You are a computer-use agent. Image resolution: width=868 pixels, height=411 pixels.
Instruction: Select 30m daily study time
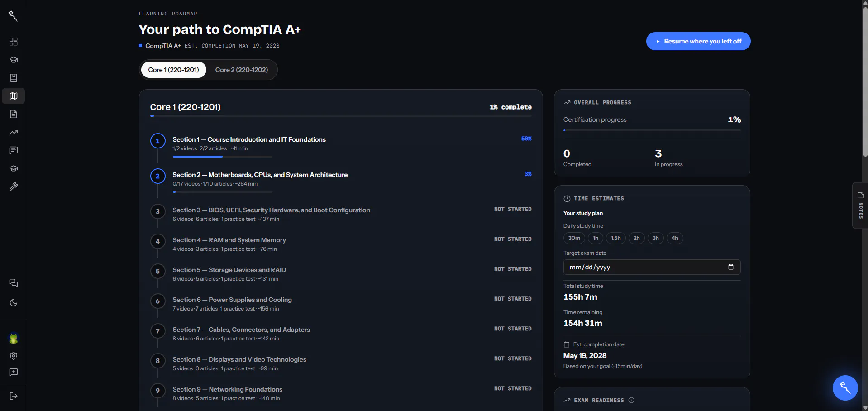point(574,238)
